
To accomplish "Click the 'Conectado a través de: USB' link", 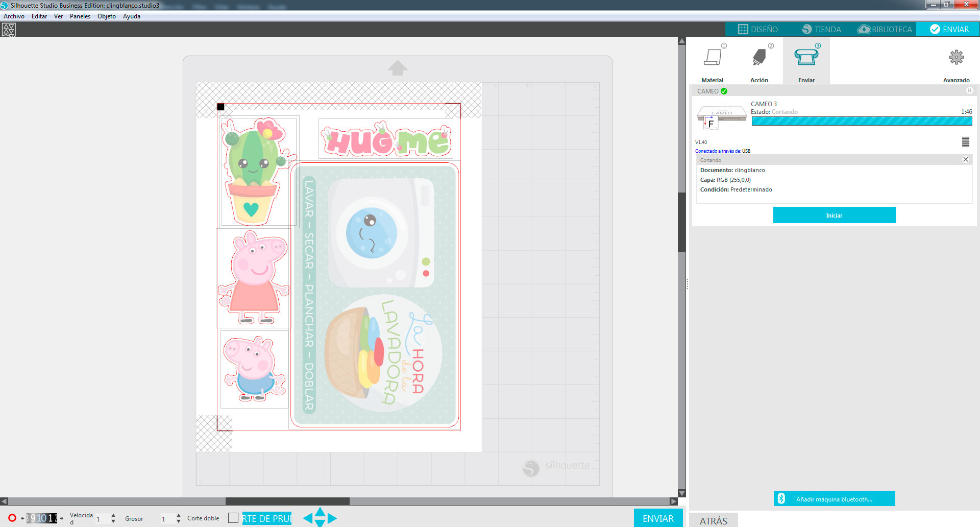I will pos(722,151).
